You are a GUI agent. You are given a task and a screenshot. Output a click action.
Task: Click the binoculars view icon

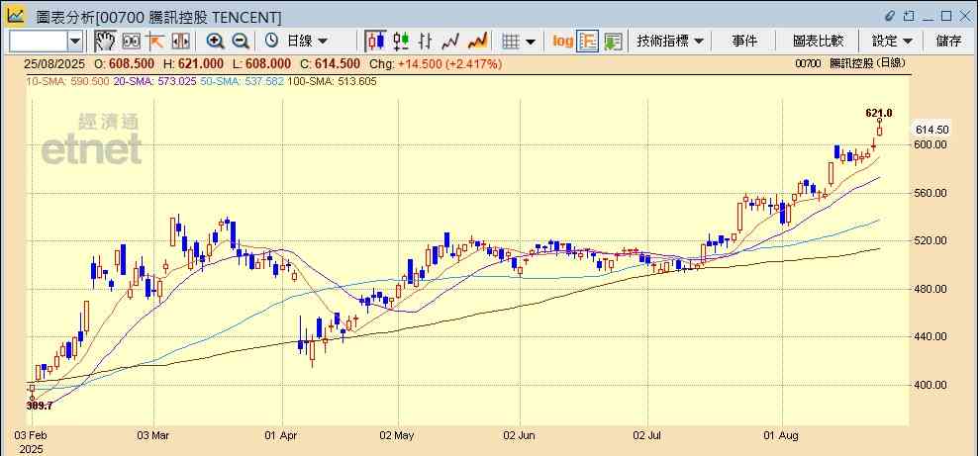[131, 42]
